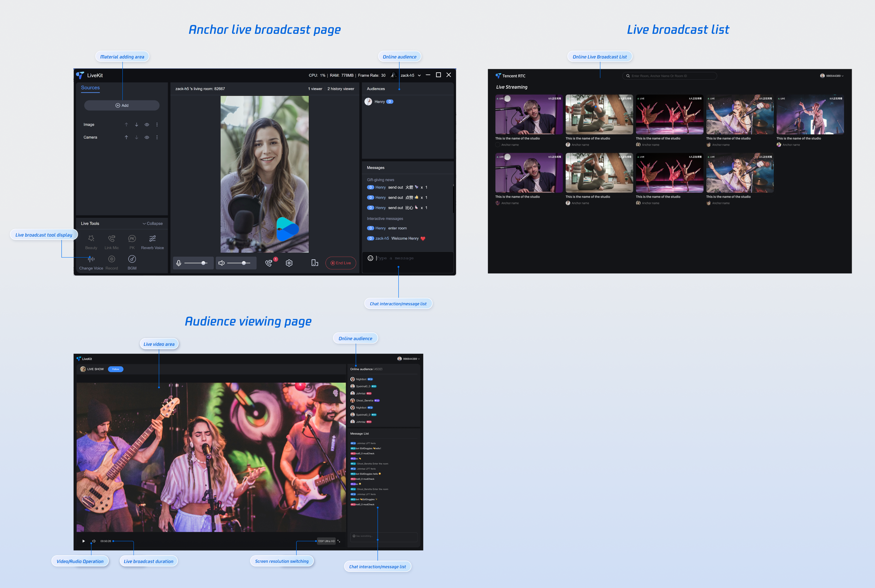Click the speaker volume slider
The width and height of the screenshot is (875, 588).
tap(239, 263)
